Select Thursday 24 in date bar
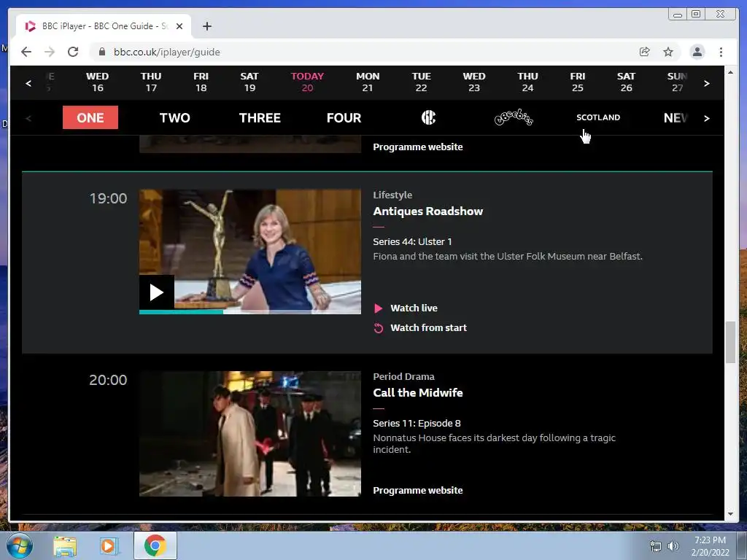747x560 pixels. coord(527,82)
